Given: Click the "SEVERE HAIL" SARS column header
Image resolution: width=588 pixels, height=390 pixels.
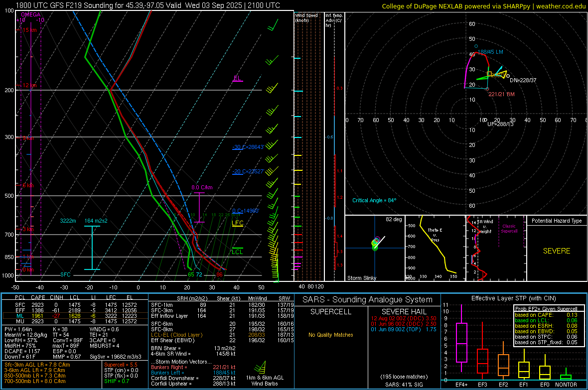Looking at the screenshot, I should coord(404,312).
